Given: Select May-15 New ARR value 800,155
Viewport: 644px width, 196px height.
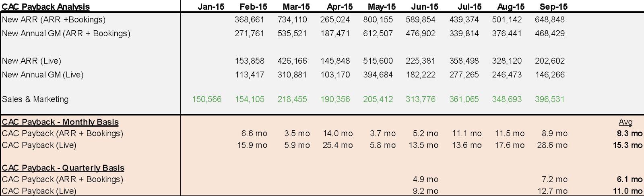Looking at the screenshot, I should coord(378,19).
